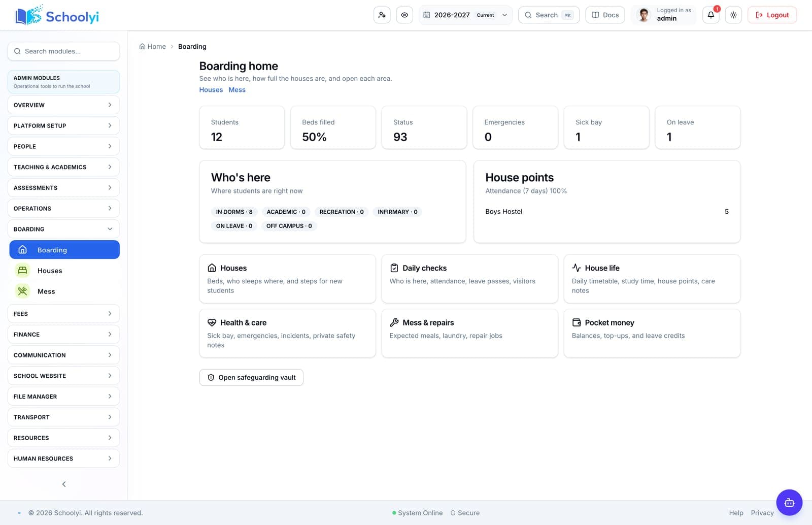Expand the PLATFORM SETUP section

click(x=63, y=125)
